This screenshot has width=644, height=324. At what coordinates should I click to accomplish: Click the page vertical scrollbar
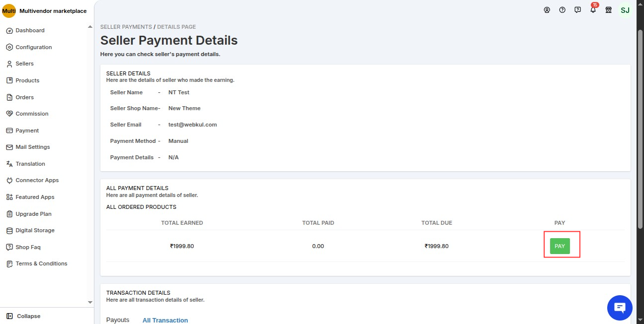640,149
